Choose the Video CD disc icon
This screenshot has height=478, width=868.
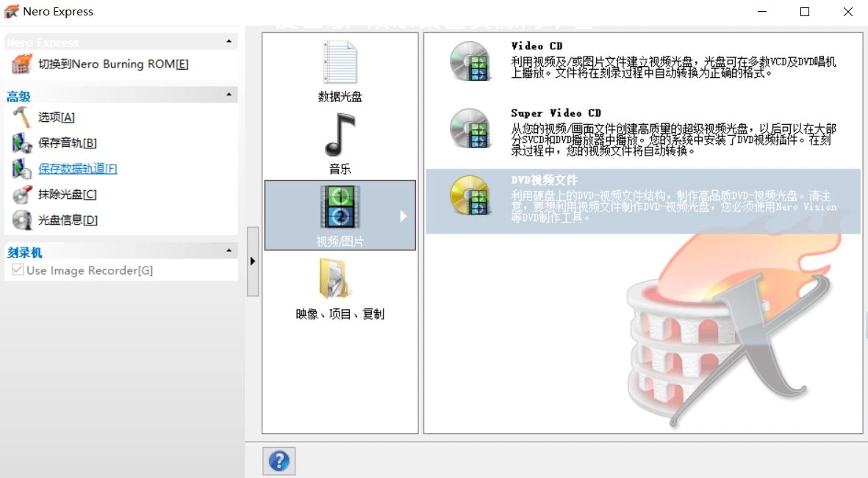[470, 62]
